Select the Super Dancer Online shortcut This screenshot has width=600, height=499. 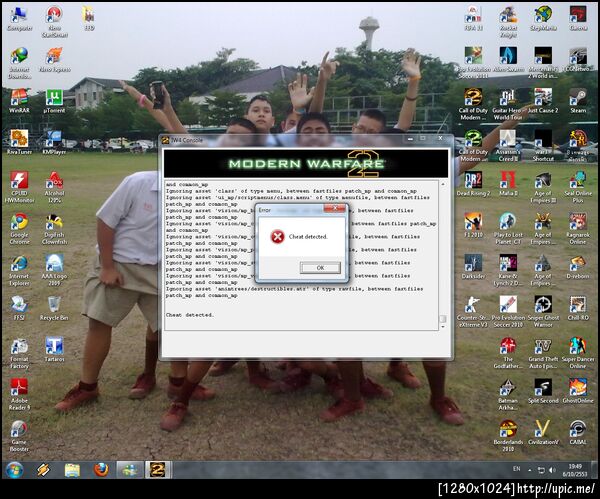coord(578,353)
